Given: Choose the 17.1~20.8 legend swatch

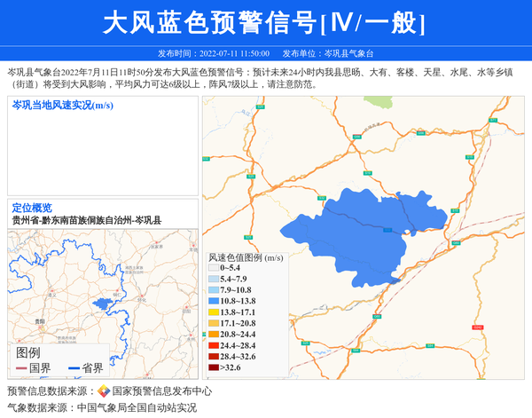Looking at the screenshot, I should pyautogui.click(x=213, y=324).
